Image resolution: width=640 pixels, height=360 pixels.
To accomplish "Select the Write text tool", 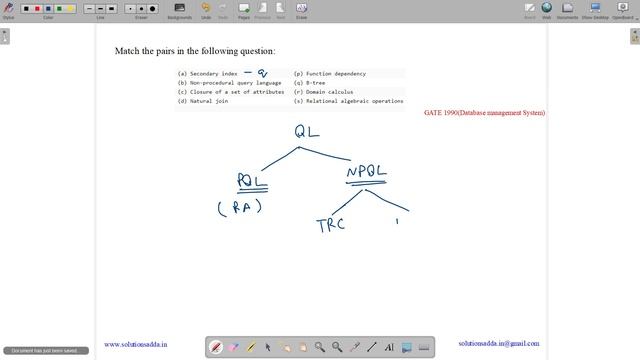I will [x=389, y=347].
